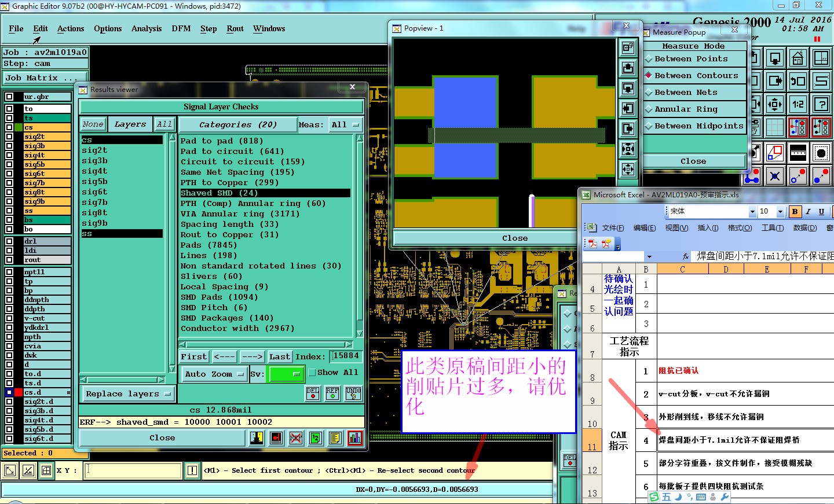This screenshot has height=504, width=834.
Task: Click the grid display icon in toolbar
Action: click(775, 127)
